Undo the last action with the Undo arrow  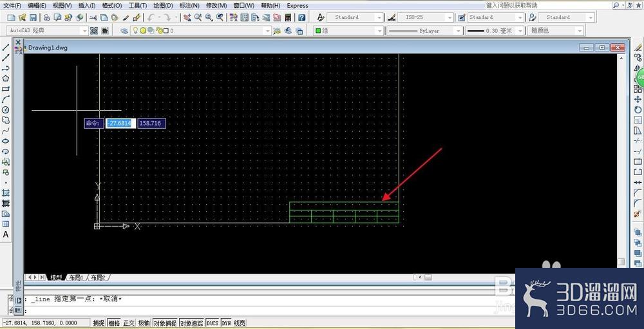pyautogui.click(x=150, y=17)
